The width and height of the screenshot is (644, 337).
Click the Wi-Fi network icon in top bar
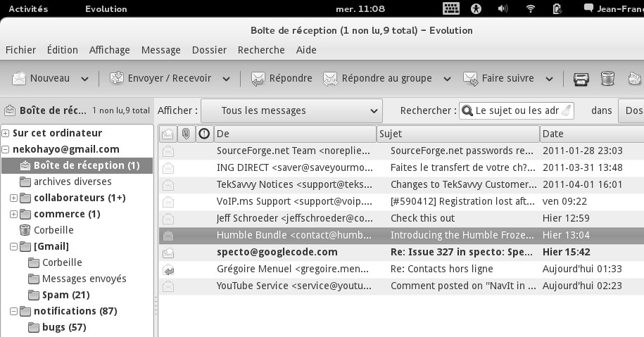click(x=530, y=8)
